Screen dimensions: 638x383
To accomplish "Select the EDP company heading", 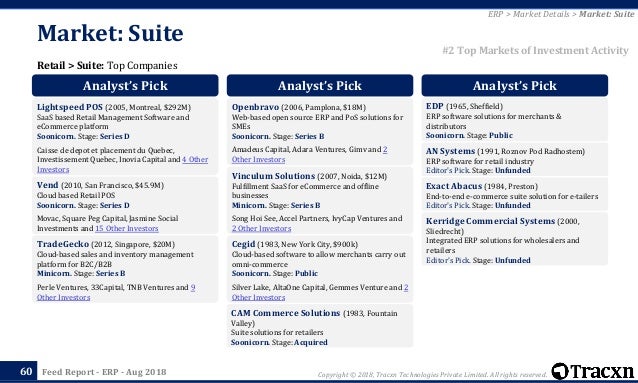I will click(x=435, y=106).
